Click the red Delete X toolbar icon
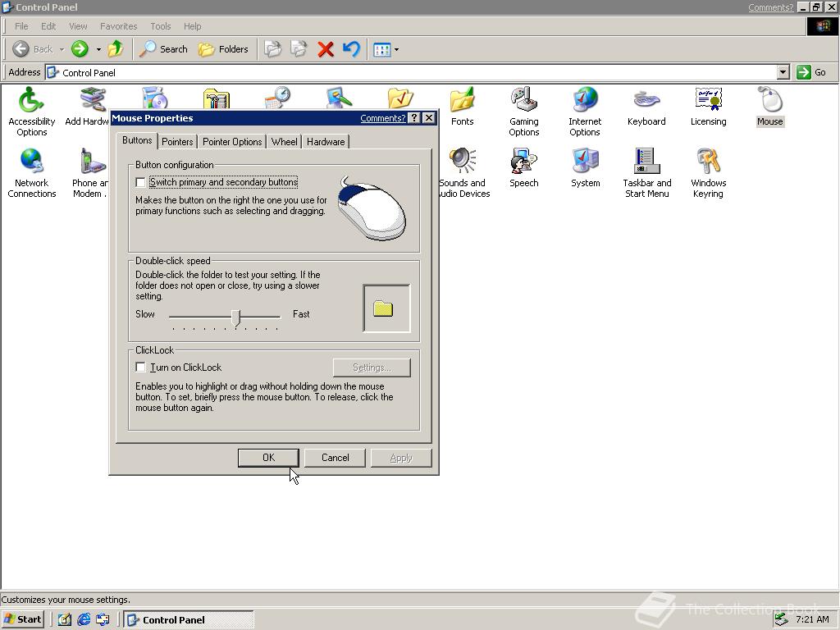The width and height of the screenshot is (840, 630). [325, 49]
